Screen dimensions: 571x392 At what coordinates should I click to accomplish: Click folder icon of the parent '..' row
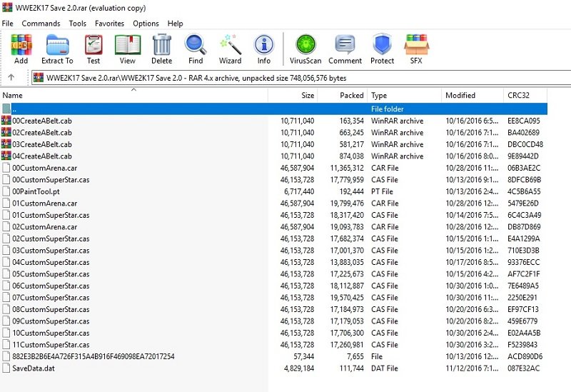[6, 109]
